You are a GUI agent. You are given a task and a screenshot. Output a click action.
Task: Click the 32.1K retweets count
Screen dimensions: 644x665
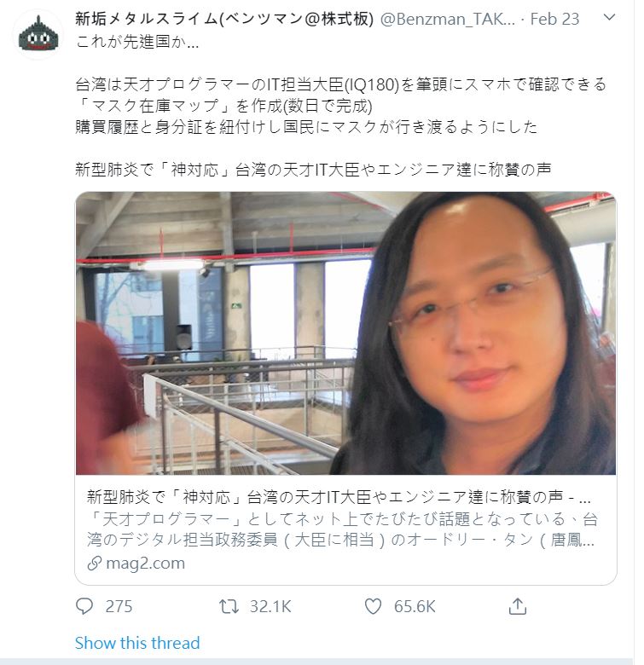pyautogui.click(x=270, y=606)
